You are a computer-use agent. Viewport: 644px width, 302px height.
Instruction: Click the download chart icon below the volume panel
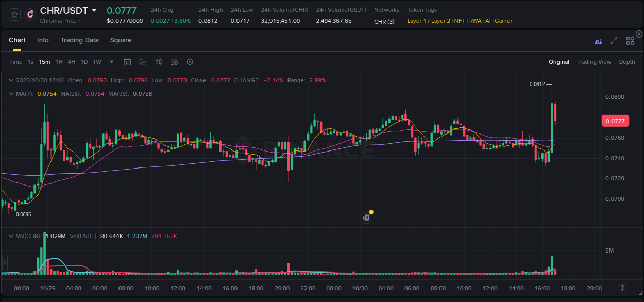pos(622,288)
